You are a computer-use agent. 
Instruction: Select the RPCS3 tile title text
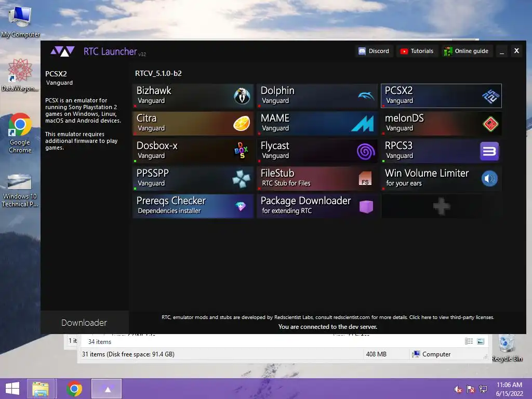pos(398,145)
